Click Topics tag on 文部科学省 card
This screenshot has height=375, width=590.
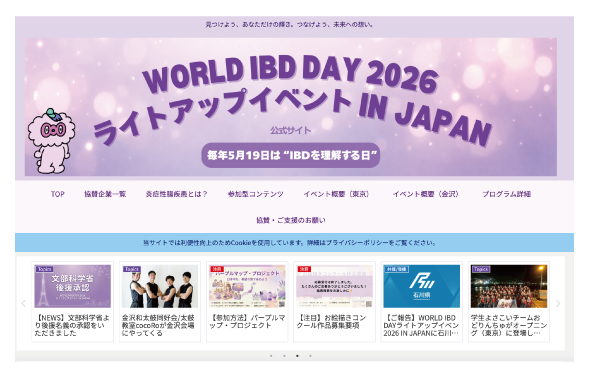pos(44,269)
